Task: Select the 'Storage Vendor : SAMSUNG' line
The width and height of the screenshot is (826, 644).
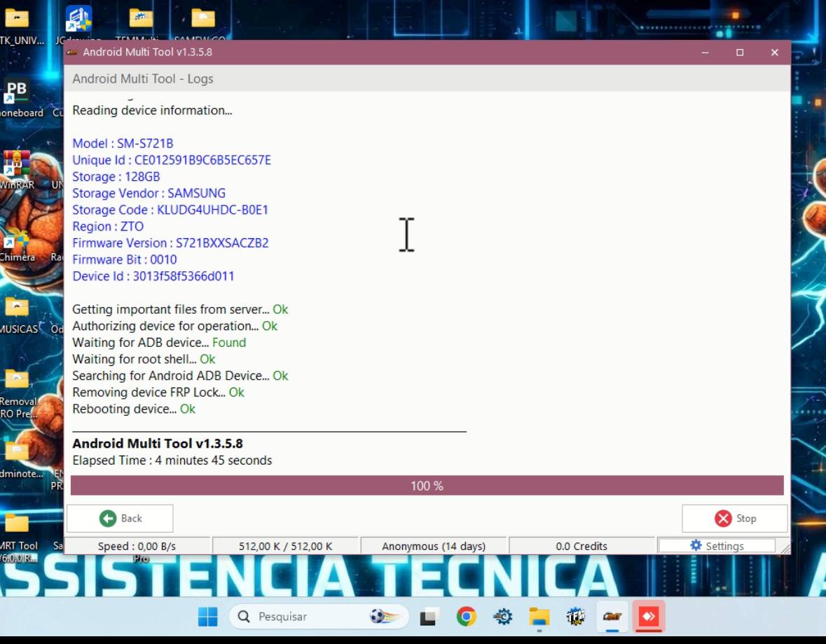Action: (149, 193)
